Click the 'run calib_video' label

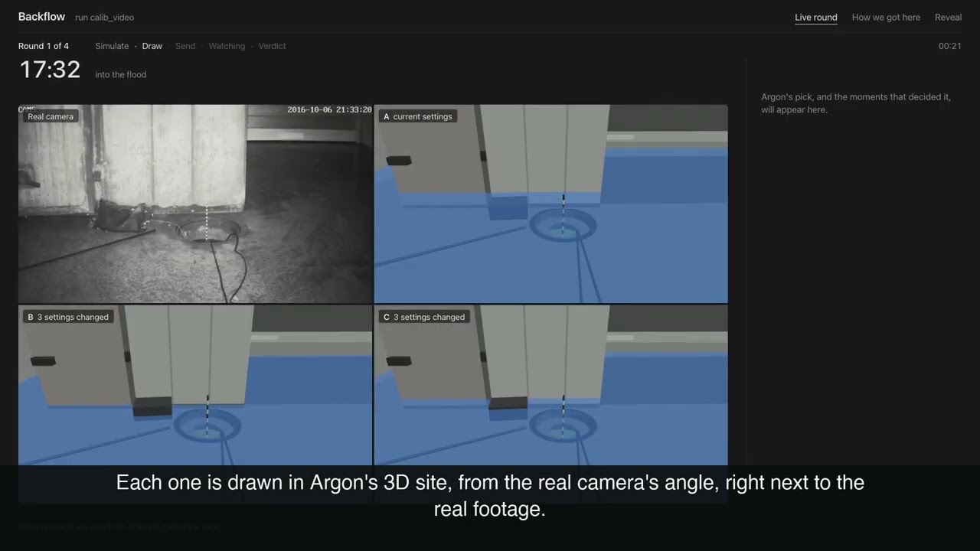coord(104,18)
